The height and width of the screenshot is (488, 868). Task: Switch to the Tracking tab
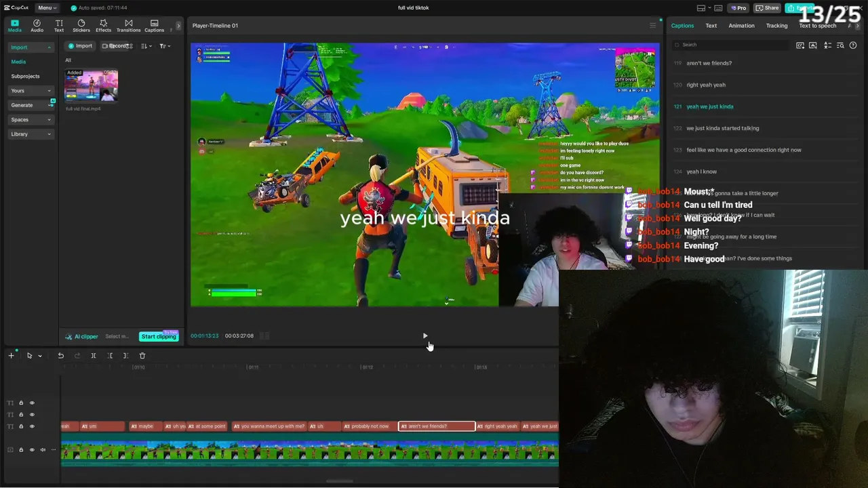point(776,26)
